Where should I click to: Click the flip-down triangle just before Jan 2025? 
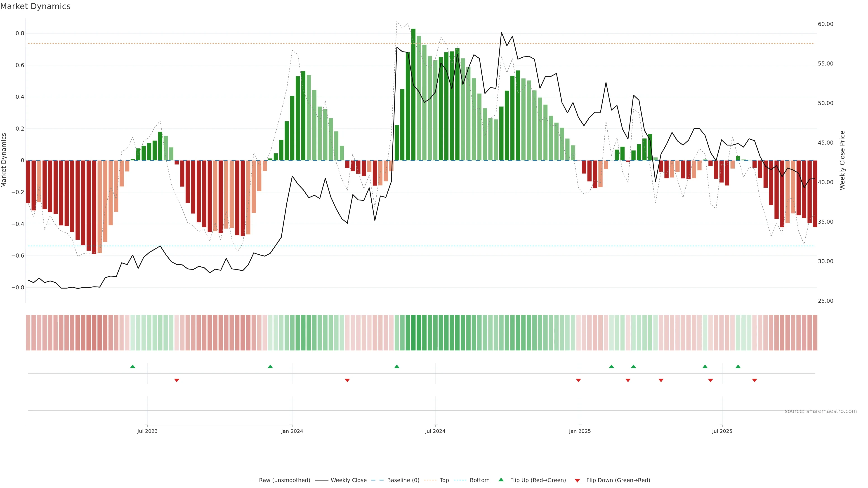pos(578,380)
